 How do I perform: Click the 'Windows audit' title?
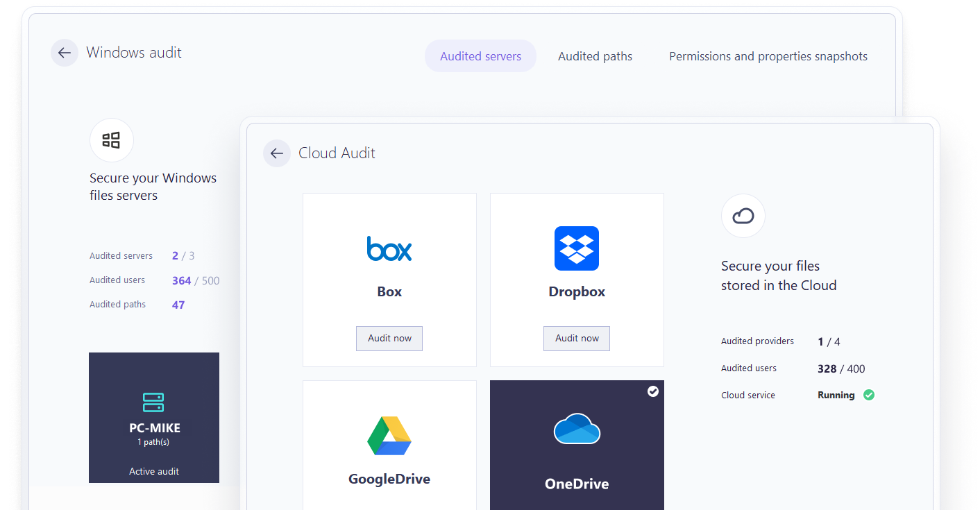[x=134, y=53]
